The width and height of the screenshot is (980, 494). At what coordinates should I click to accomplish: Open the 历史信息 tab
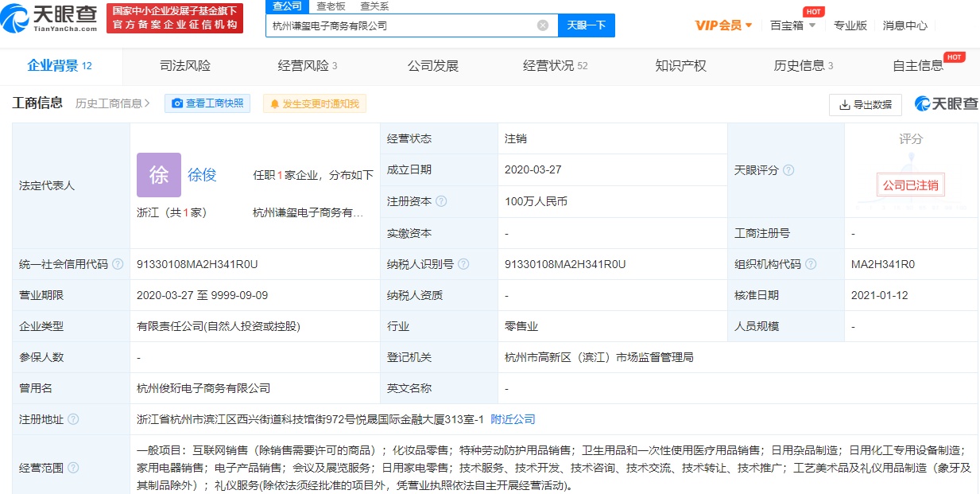coord(803,66)
